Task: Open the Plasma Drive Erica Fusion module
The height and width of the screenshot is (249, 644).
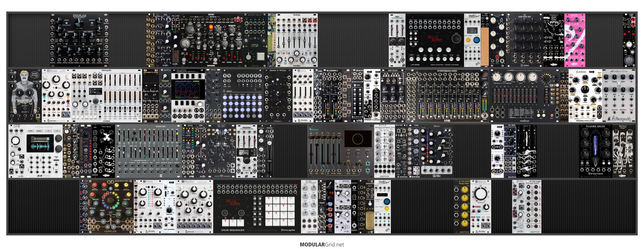Action: click(x=596, y=151)
